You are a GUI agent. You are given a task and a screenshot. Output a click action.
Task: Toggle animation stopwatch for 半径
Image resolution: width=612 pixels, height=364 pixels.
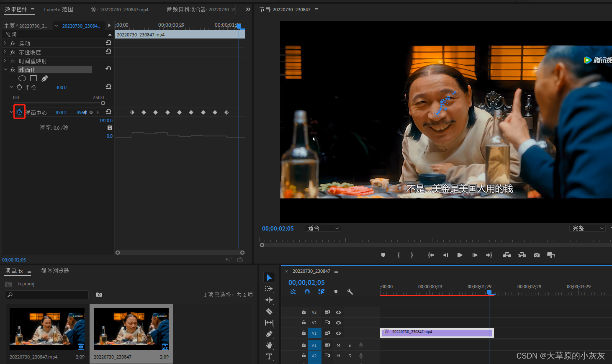pos(19,87)
